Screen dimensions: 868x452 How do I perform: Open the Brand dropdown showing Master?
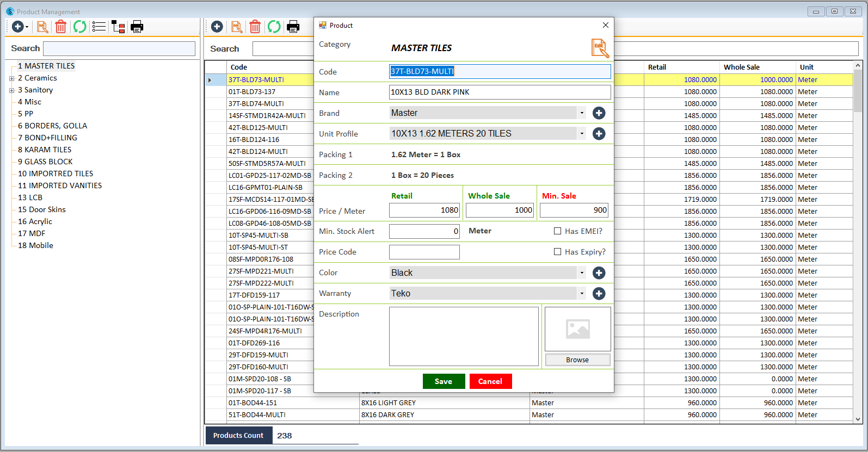(488, 113)
